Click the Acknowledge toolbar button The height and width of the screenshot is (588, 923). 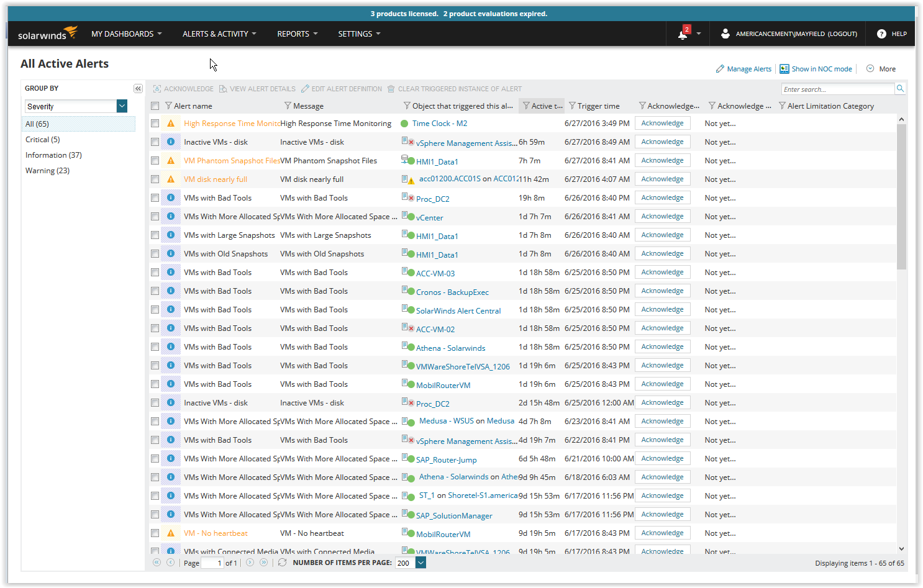(x=183, y=89)
